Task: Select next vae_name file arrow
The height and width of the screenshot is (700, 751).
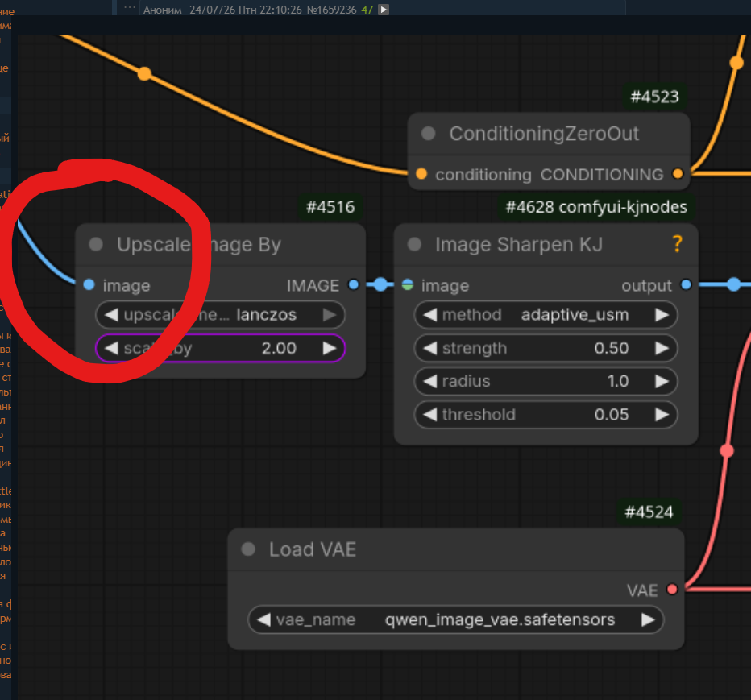Action: point(648,619)
